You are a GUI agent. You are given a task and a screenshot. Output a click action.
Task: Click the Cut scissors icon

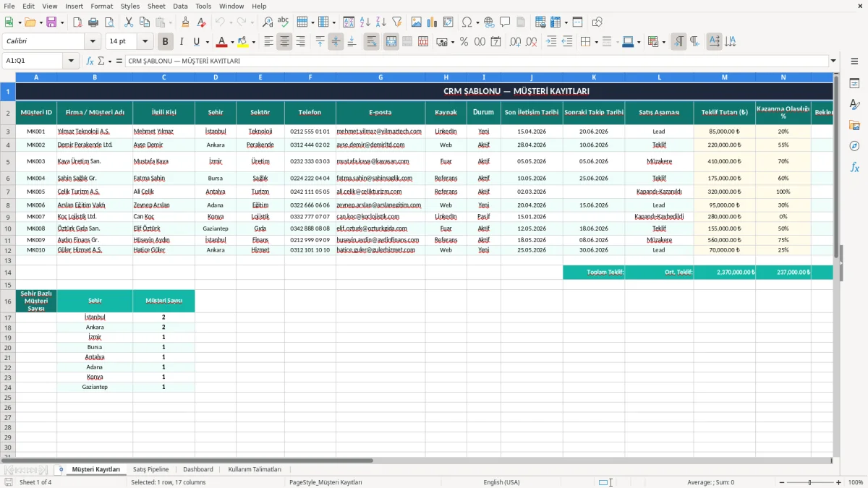[129, 22]
